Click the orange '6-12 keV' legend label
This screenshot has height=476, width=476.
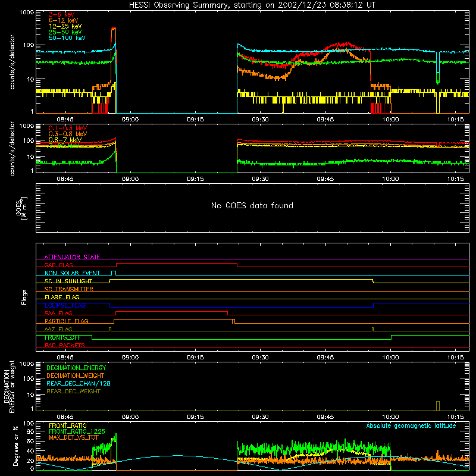(x=64, y=20)
